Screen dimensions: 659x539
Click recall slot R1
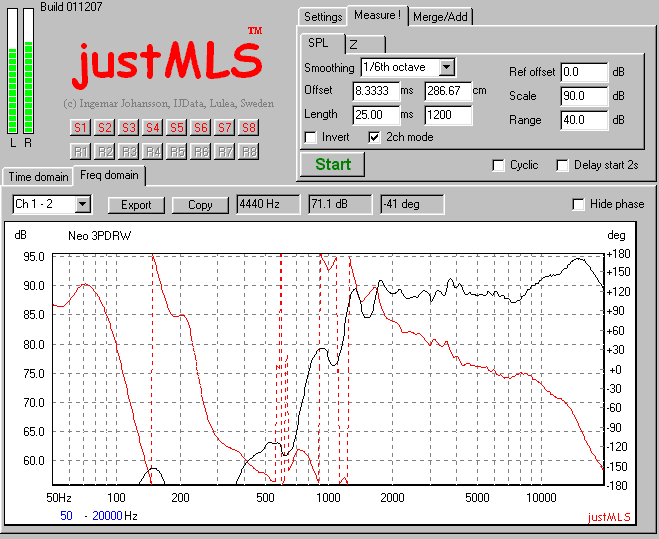pyautogui.click(x=80, y=151)
